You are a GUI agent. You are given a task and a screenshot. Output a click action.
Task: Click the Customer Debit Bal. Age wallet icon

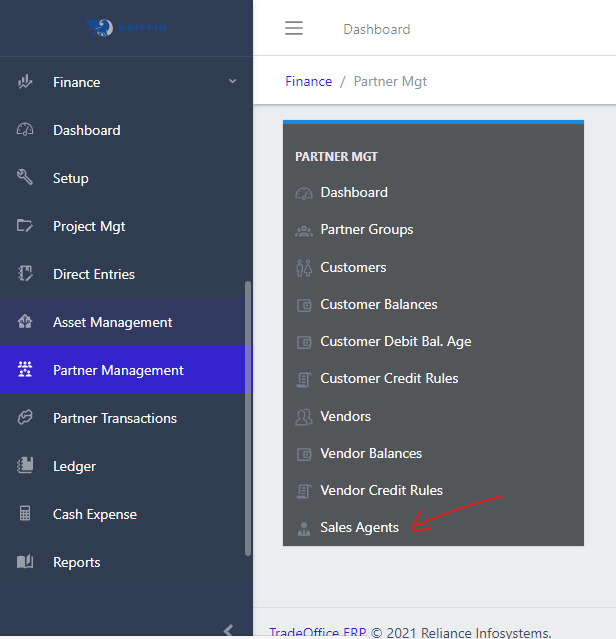pyautogui.click(x=304, y=342)
